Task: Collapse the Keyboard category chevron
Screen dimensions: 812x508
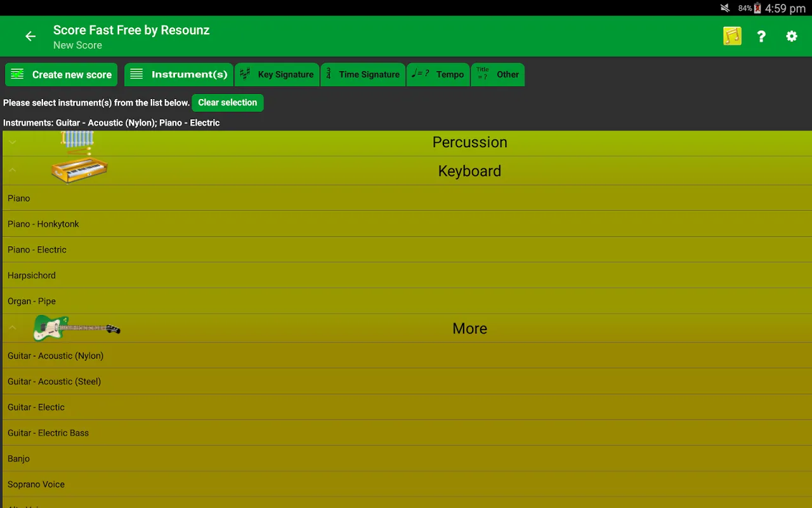Action: [x=13, y=170]
